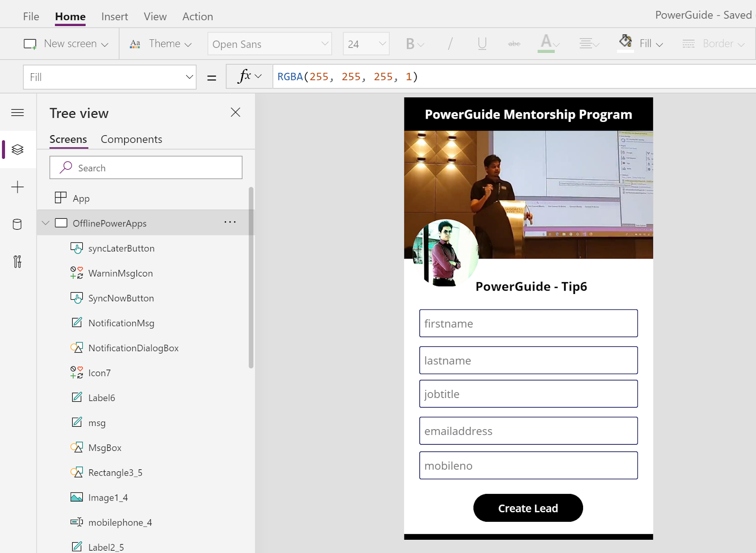This screenshot has height=553, width=756.
Task: Open Tree view layers icon
Action: 17,149
